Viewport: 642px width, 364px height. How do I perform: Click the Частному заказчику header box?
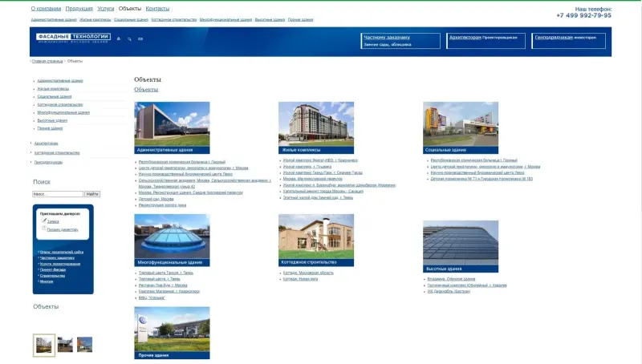pyautogui.click(x=400, y=41)
